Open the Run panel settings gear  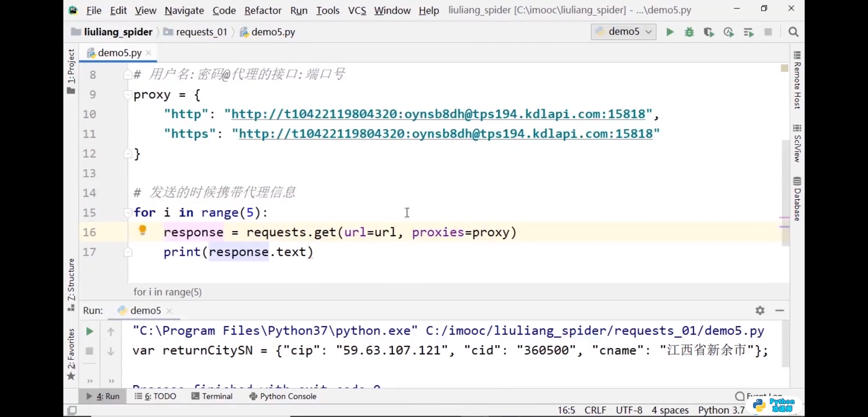click(760, 310)
